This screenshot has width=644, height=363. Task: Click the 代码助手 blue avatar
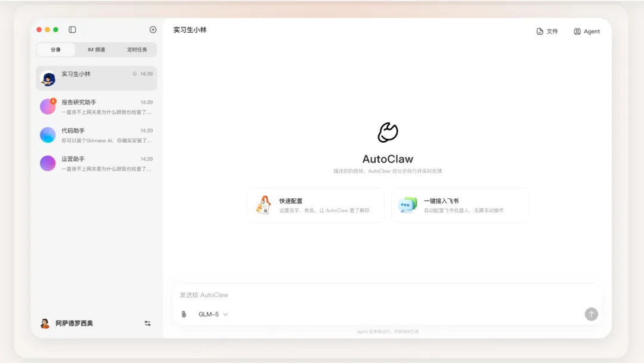tap(48, 135)
